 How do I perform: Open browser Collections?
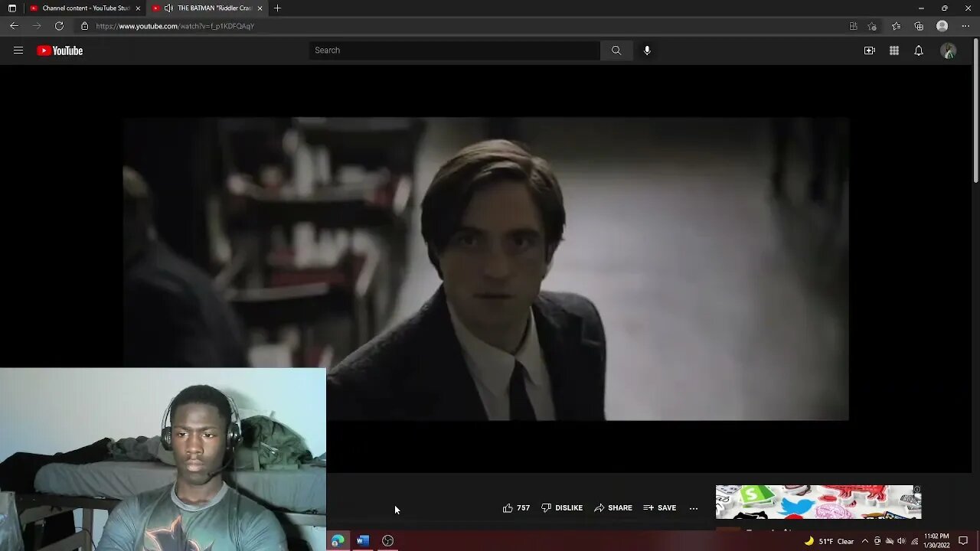coord(919,26)
